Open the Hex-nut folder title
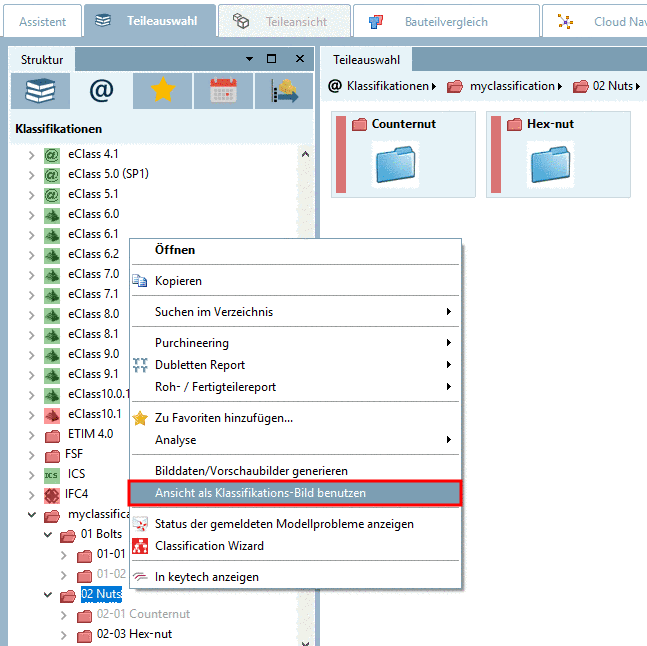The width and height of the screenshot is (647, 646). (550, 124)
